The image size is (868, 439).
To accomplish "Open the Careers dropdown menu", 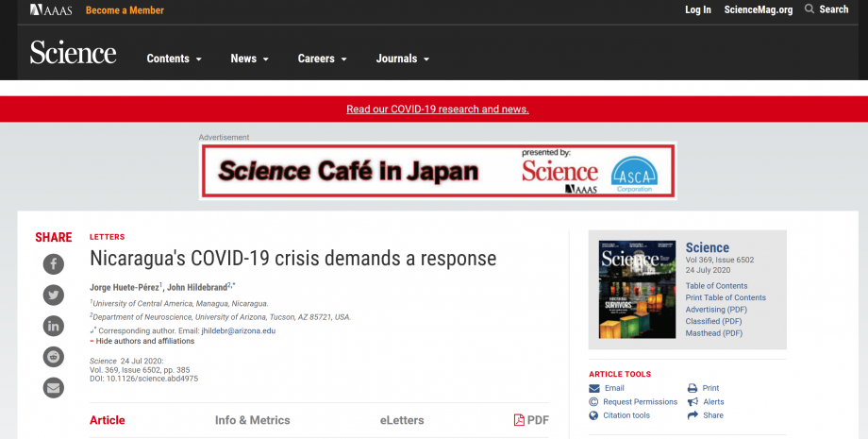I will (322, 59).
